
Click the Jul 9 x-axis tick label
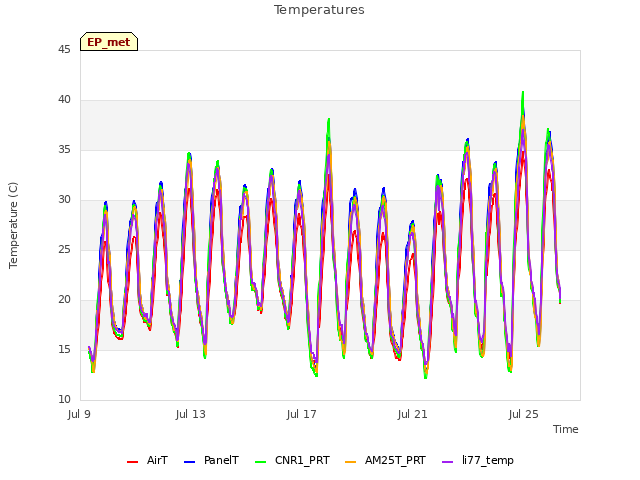tap(79, 415)
